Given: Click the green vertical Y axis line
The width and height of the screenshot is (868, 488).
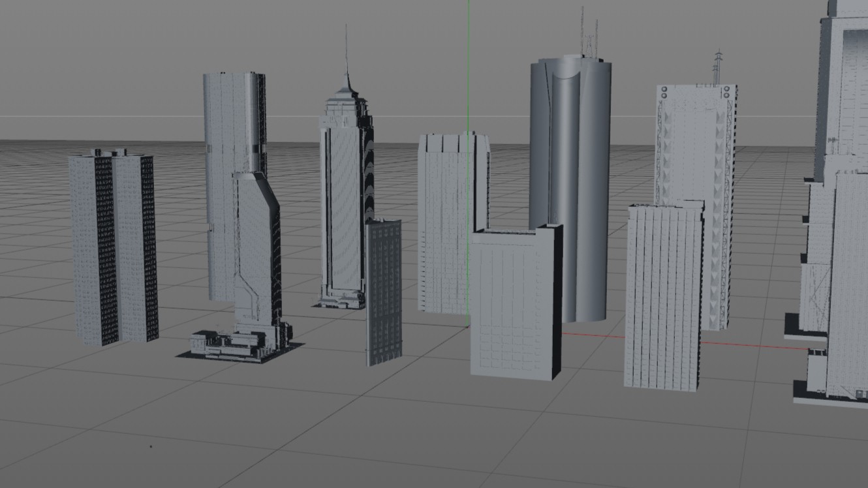Looking at the screenshot, I should coord(468,65).
